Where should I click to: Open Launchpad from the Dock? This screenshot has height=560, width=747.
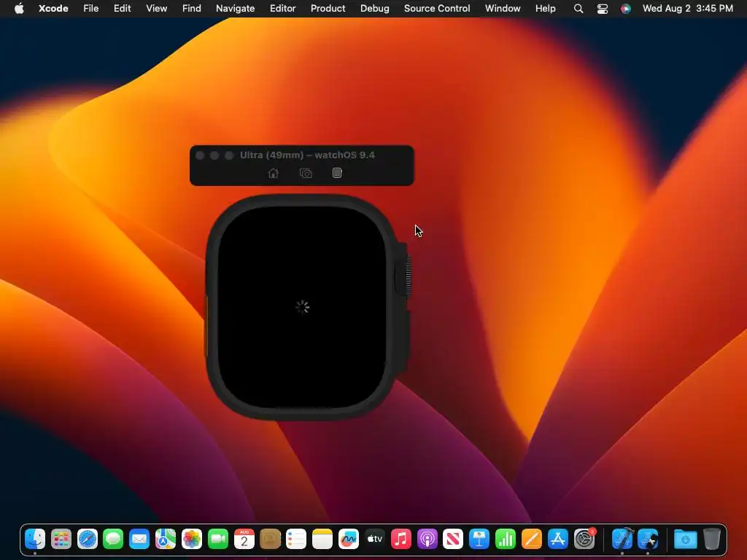tap(61, 539)
